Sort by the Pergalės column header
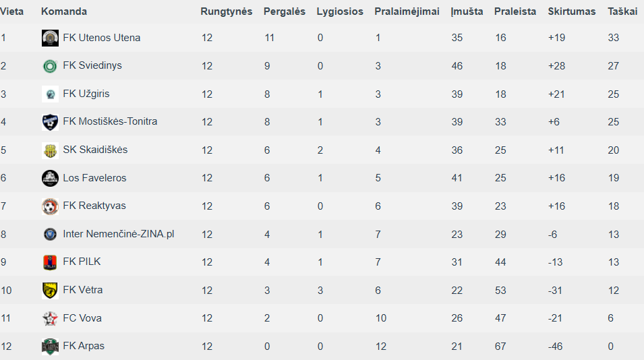This screenshot has width=644, height=360. click(284, 11)
